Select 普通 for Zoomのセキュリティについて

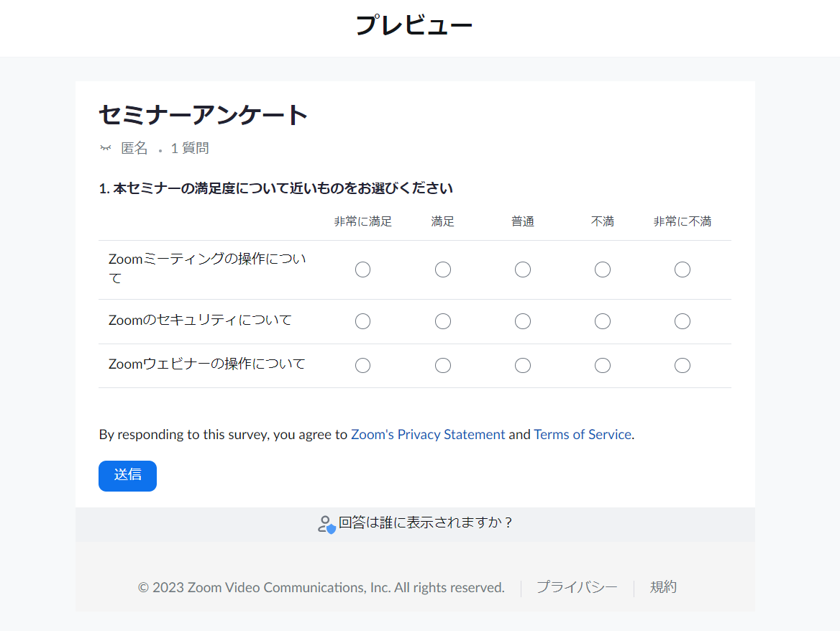(522, 321)
